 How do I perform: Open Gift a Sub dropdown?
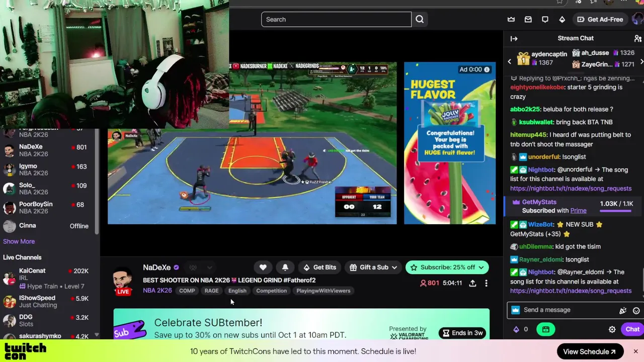tap(373, 267)
